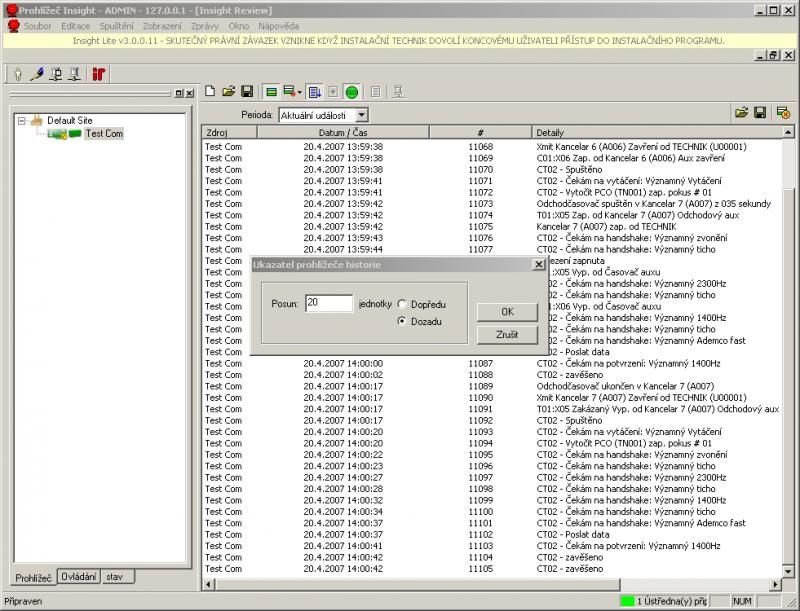This screenshot has height=611, width=800.
Task: Click the Zrušit button
Action: (x=507, y=334)
